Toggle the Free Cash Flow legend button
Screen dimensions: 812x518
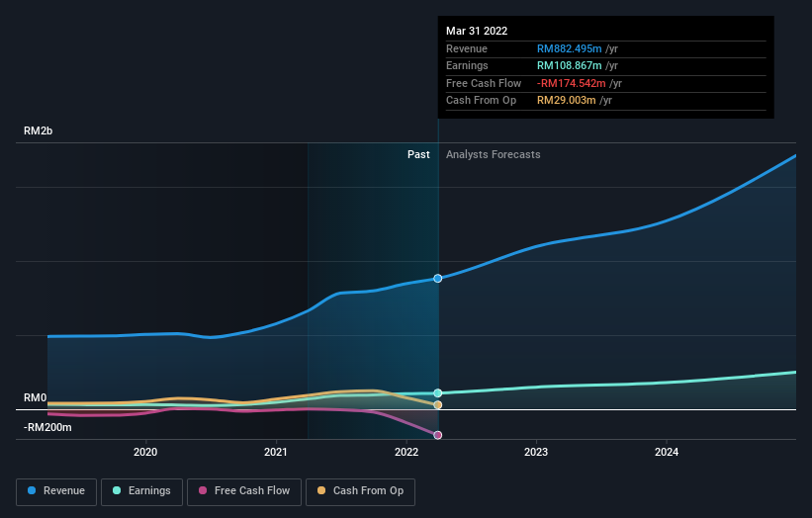[244, 491]
